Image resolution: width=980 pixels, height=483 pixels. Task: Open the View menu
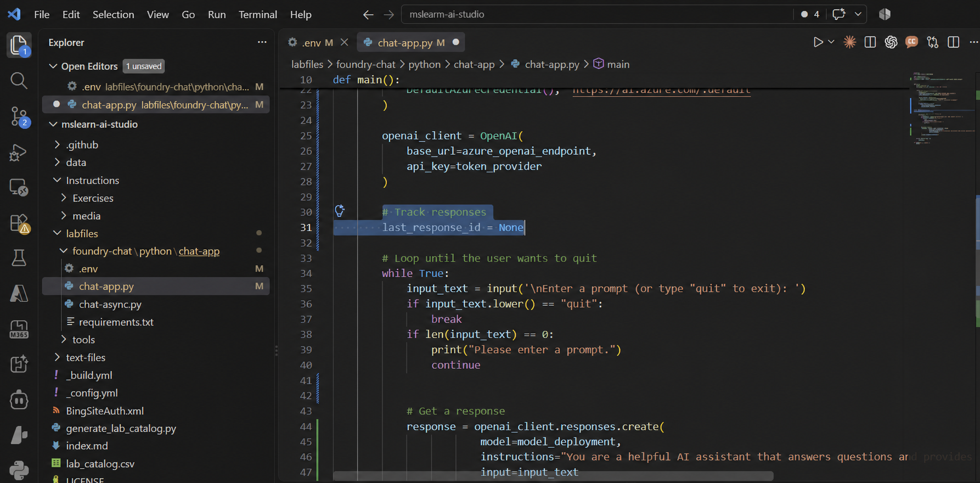click(x=157, y=15)
